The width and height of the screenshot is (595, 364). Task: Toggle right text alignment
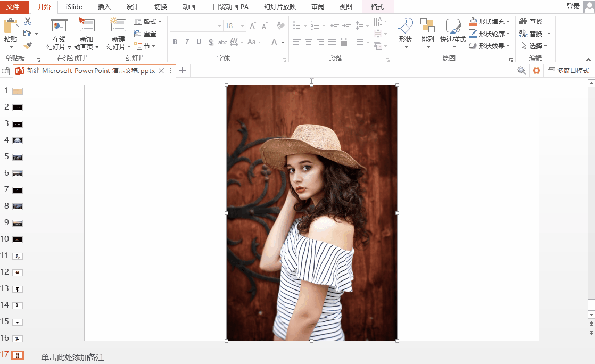tap(320, 42)
